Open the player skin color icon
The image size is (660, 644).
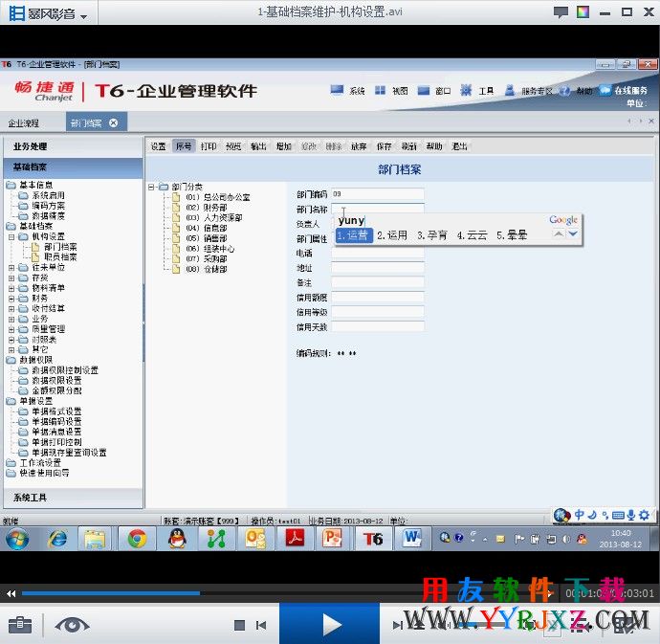point(583,11)
